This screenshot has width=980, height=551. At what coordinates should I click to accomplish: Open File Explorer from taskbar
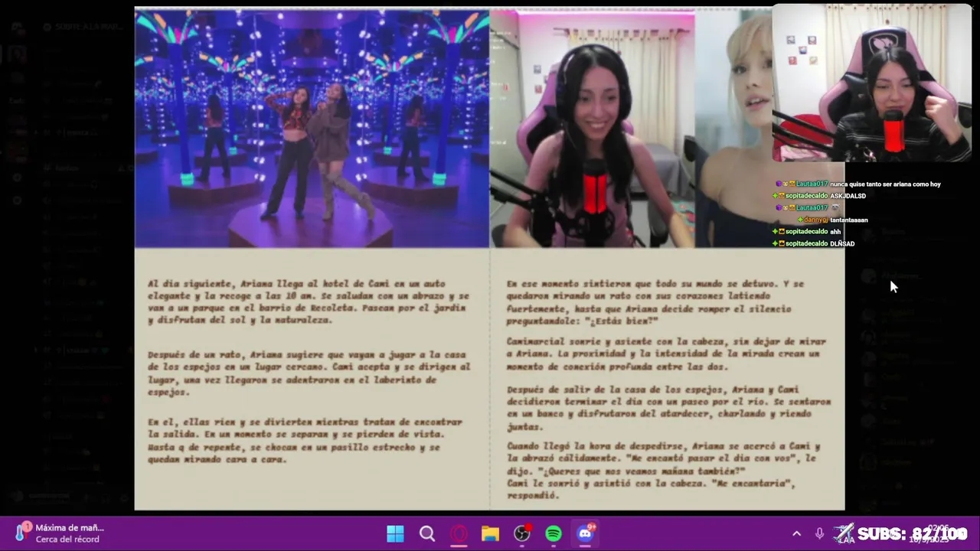(490, 533)
